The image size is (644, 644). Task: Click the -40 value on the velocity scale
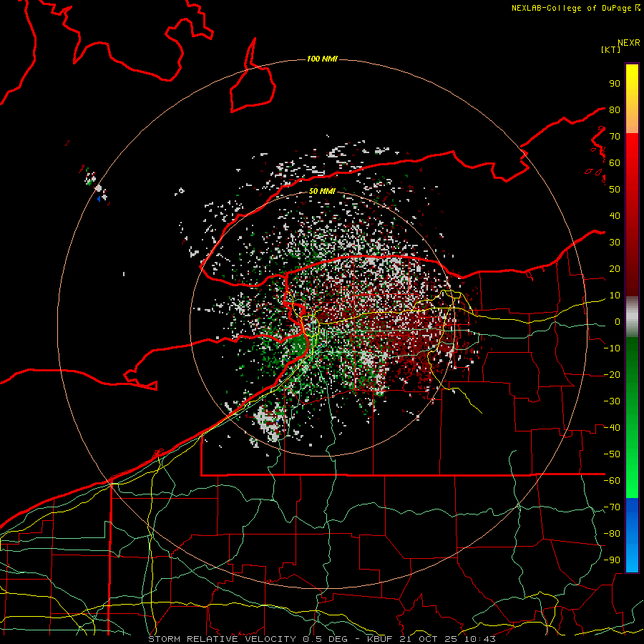pyautogui.click(x=612, y=428)
